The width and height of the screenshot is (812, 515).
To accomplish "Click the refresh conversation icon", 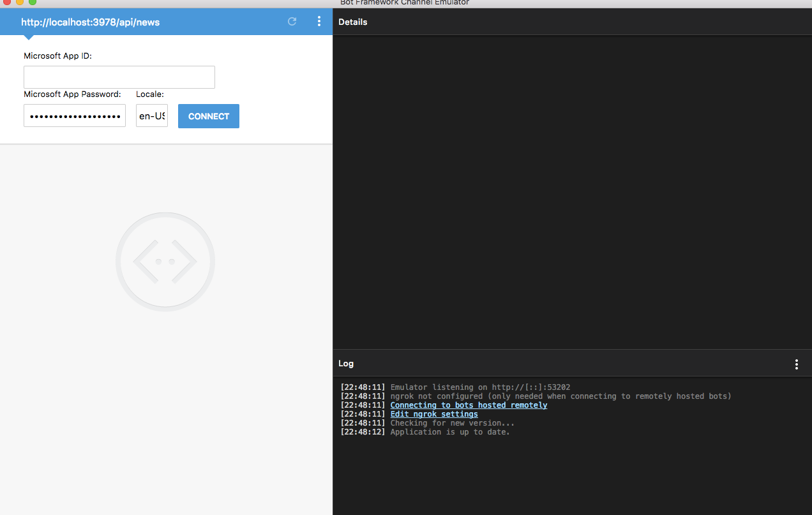I will coord(292,22).
